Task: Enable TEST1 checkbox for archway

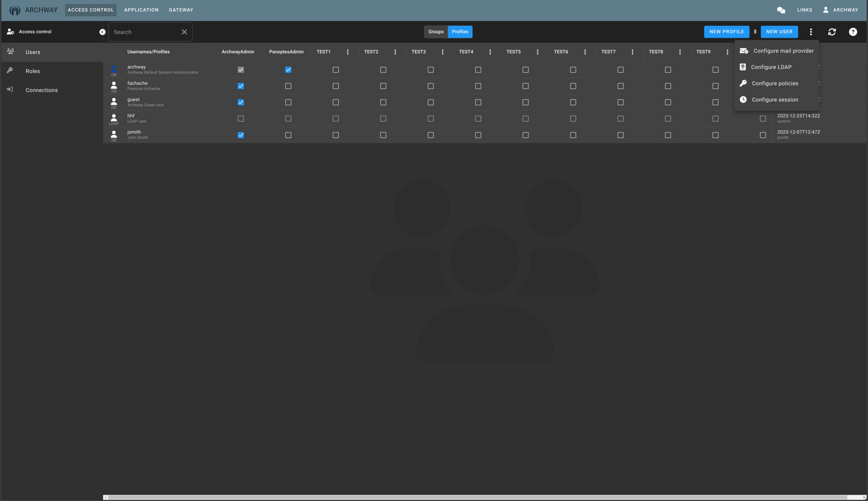Action: pyautogui.click(x=335, y=70)
